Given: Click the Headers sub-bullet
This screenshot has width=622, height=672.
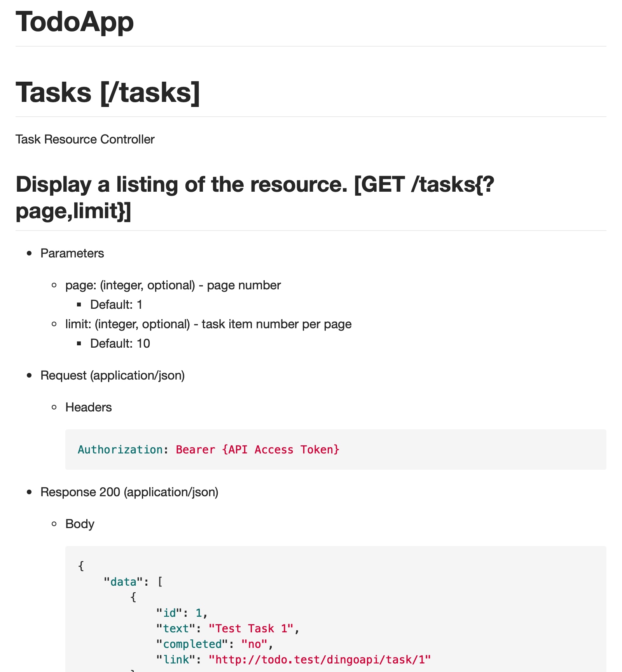Looking at the screenshot, I should pos(89,407).
